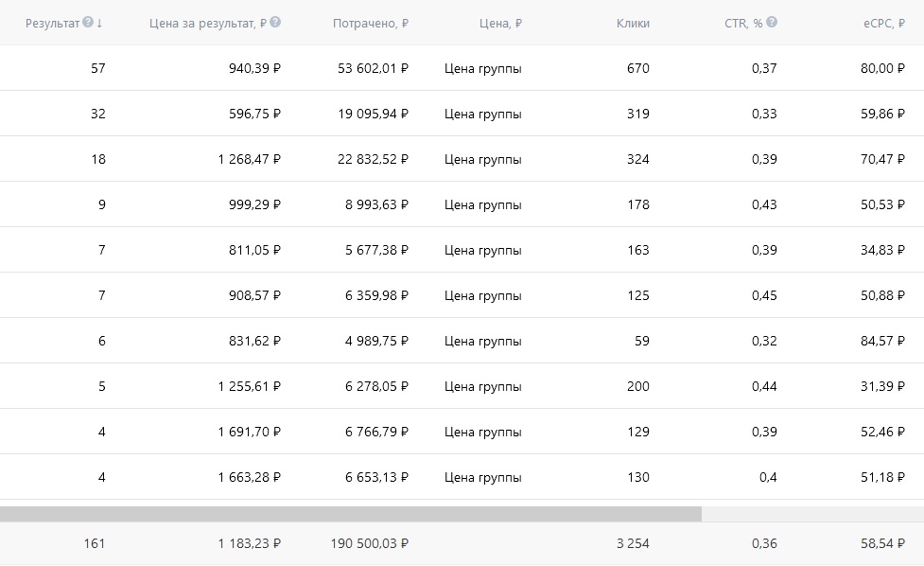The height and width of the screenshot is (566, 924).
Task: Click Цена группы in the 53 602,01 ₽ row
Action: 482,68
